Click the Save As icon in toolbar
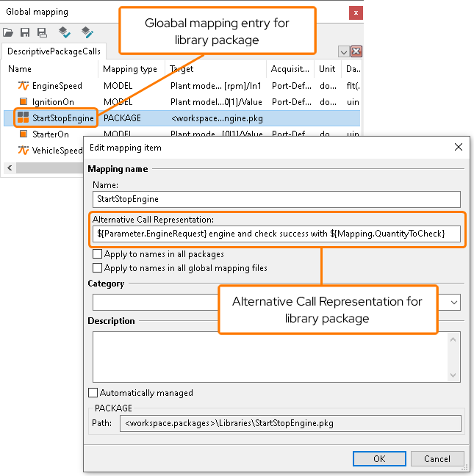474x476 pixels. [42, 32]
